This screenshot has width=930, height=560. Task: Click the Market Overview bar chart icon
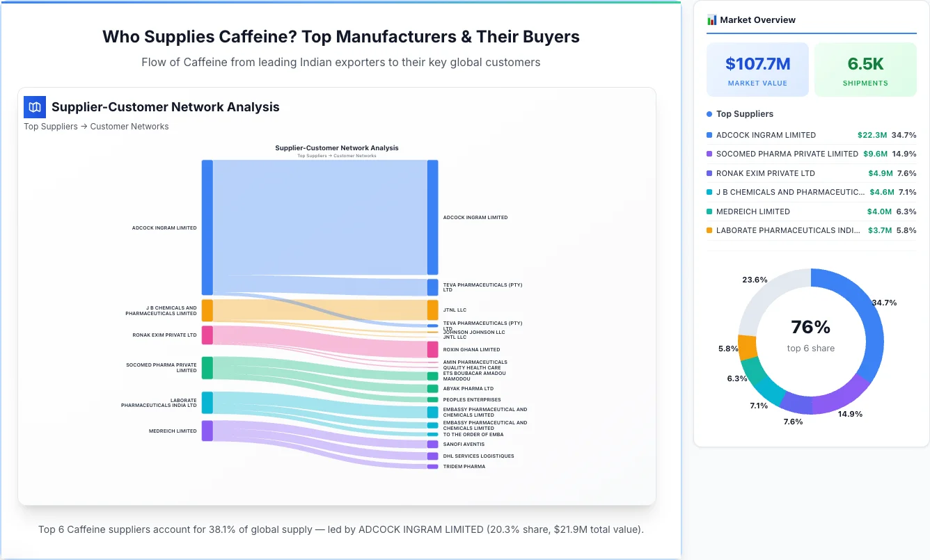711,19
